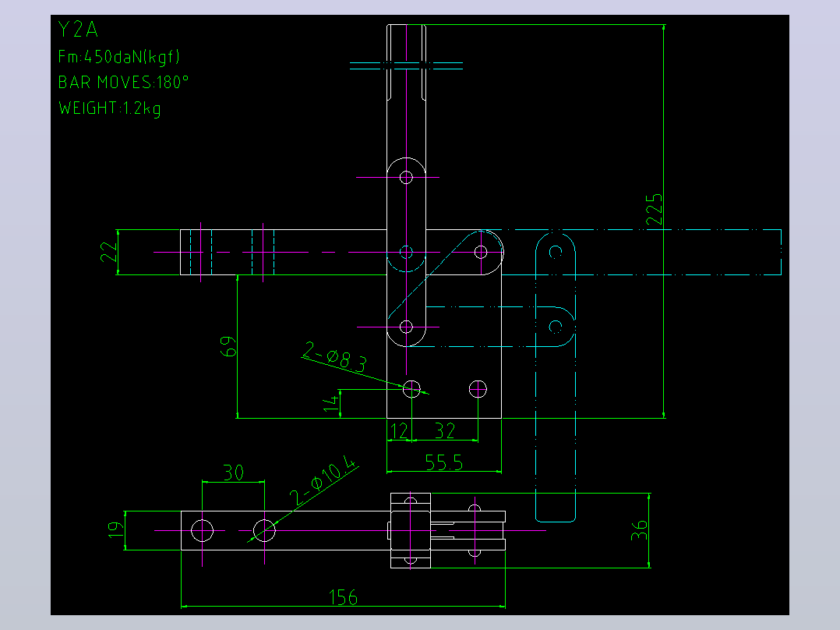Screen dimensions: 840x630
Task: Click the Y2A model title text
Action: tap(78, 30)
